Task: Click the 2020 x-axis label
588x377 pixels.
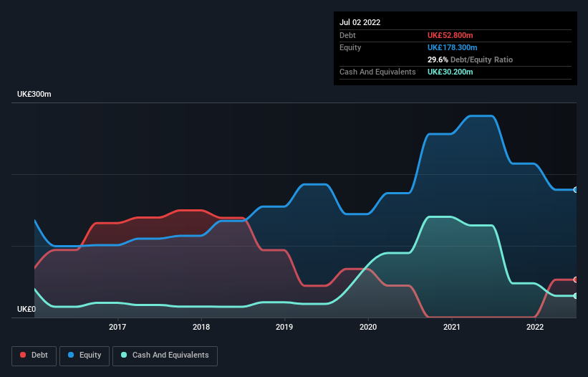Action: pyautogui.click(x=368, y=327)
